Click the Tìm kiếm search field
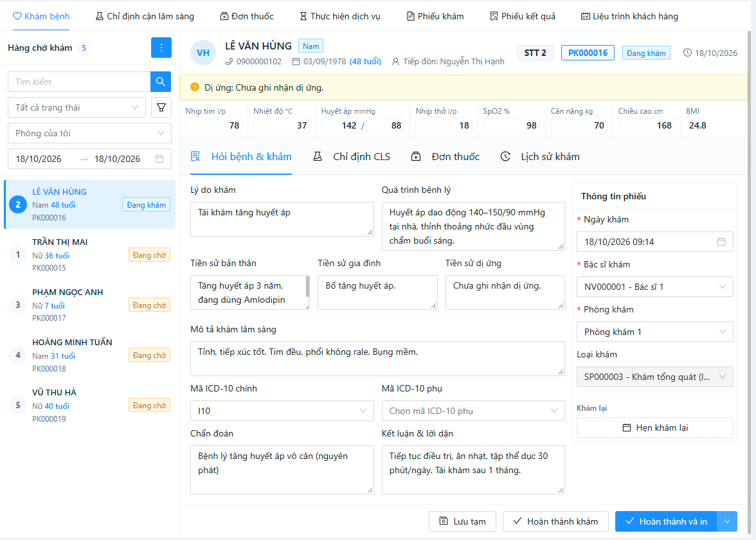Image resolution: width=756 pixels, height=540 pixels. 79,82
